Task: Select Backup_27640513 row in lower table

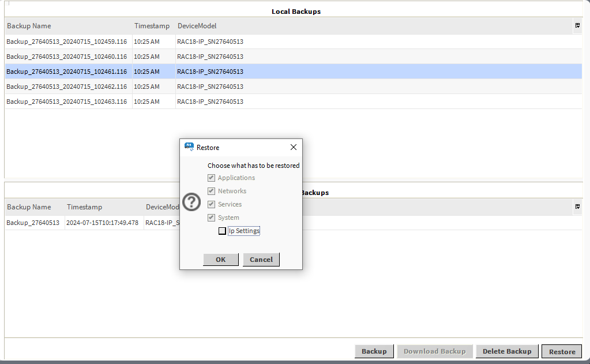Action: coord(33,223)
